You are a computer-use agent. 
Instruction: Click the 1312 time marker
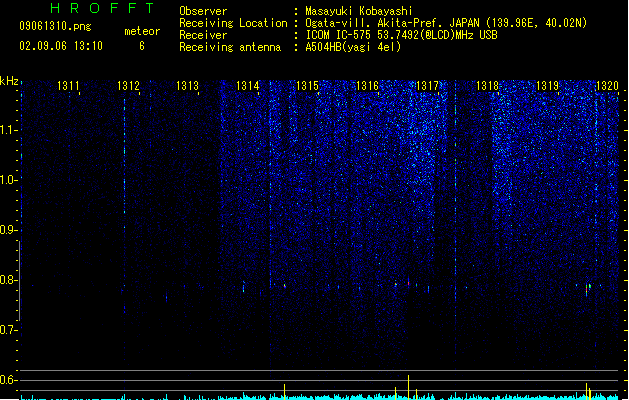[x=128, y=86]
